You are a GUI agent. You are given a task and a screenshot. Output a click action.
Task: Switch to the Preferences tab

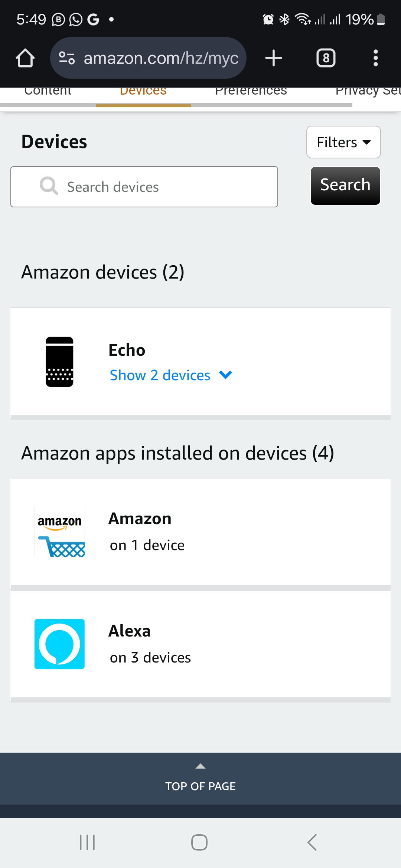[x=251, y=93]
